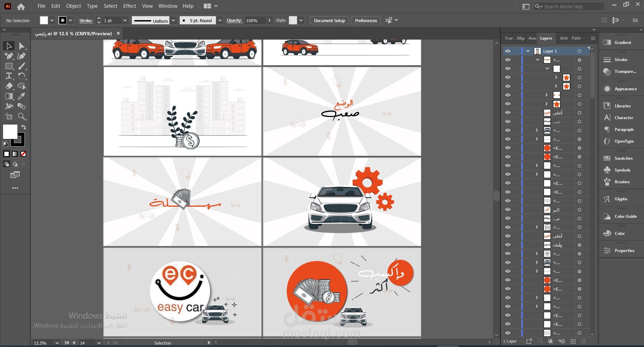Go to the previous artboard
Image resolution: width=644 pixels, height=347 pixels.
(x=74, y=343)
